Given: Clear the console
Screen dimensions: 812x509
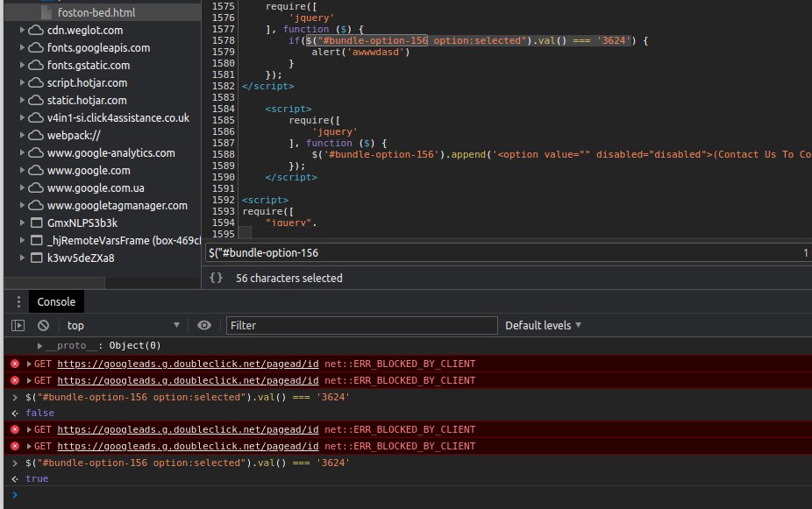Looking at the screenshot, I should [44, 325].
